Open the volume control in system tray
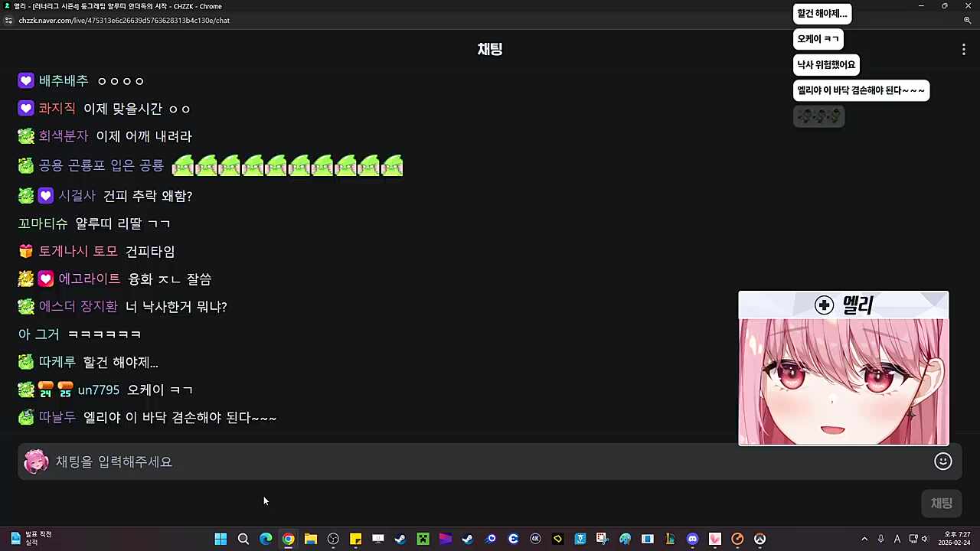 (x=925, y=539)
